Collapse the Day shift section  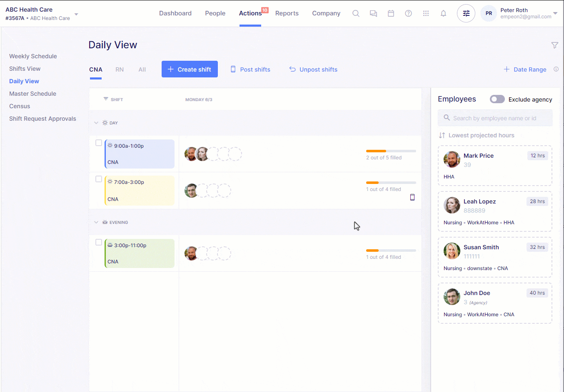[x=96, y=123]
